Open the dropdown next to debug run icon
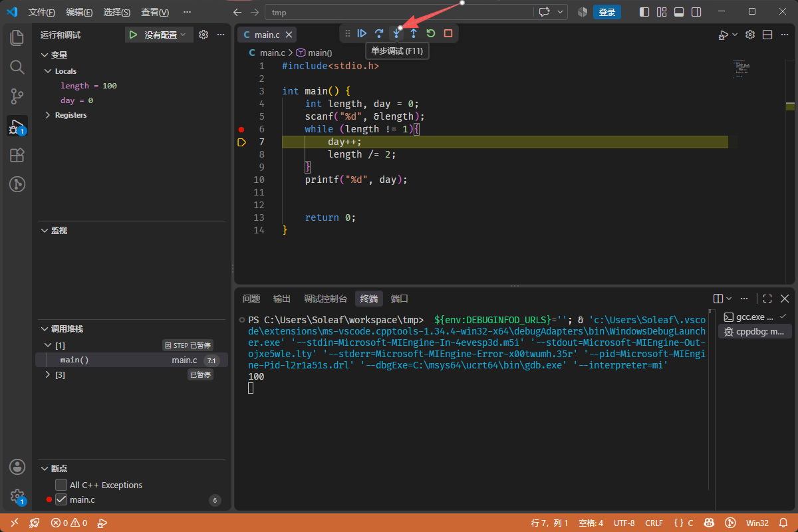The height and width of the screenshot is (532, 798). pos(735,35)
